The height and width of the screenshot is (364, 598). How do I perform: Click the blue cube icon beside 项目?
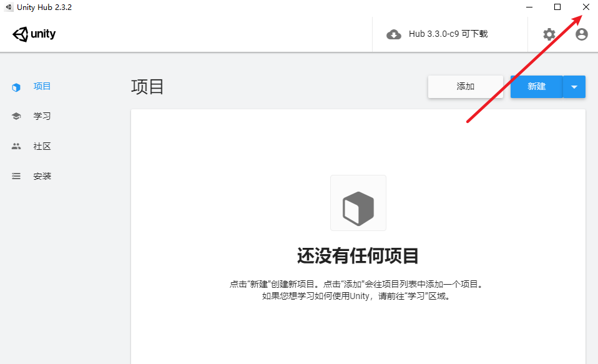16,87
